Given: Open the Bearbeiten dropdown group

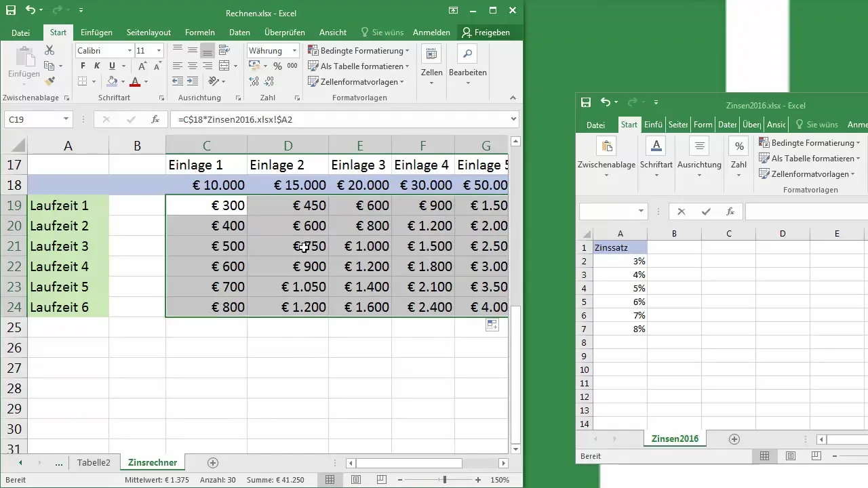Looking at the screenshot, I should pos(468,66).
